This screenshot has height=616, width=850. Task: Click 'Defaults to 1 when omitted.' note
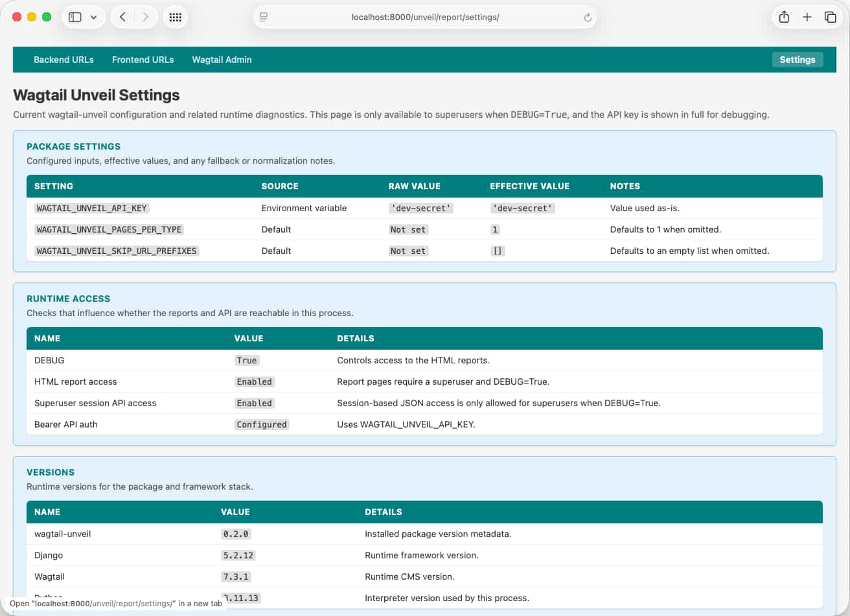tap(665, 229)
